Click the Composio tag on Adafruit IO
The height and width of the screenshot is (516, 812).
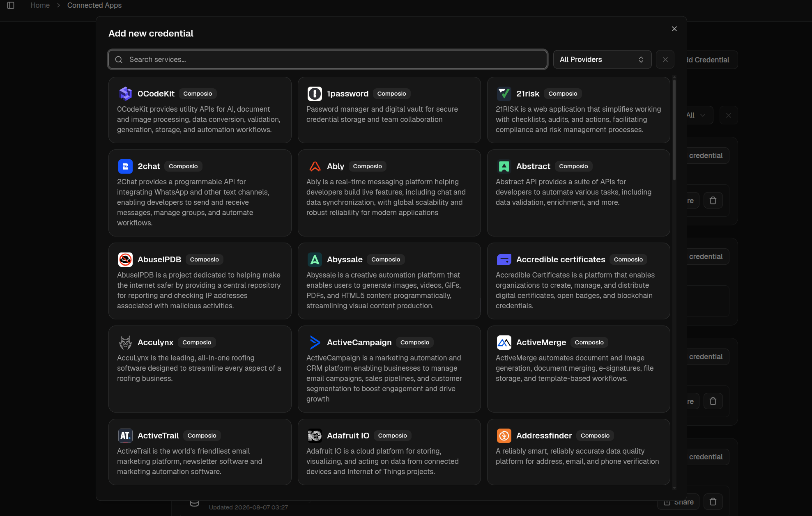pyautogui.click(x=392, y=436)
